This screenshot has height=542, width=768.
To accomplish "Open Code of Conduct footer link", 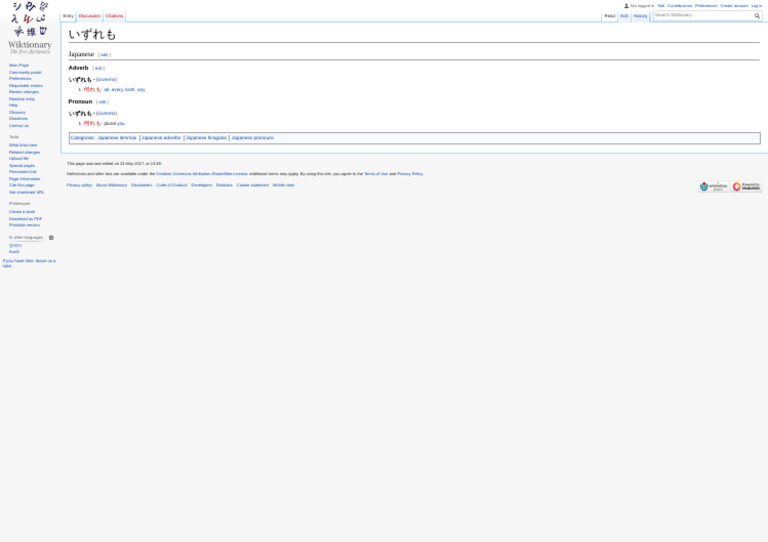I will click(x=171, y=185).
